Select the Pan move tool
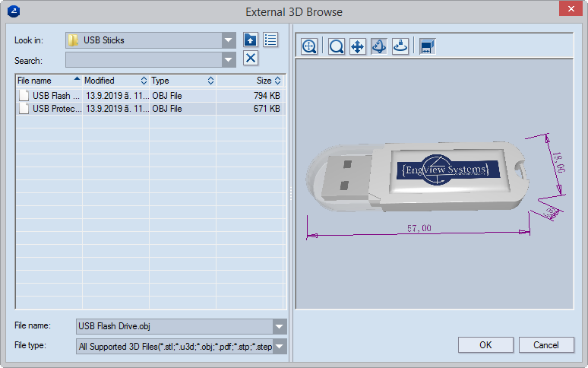This screenshot has width=588, height=368. [358, 46]
